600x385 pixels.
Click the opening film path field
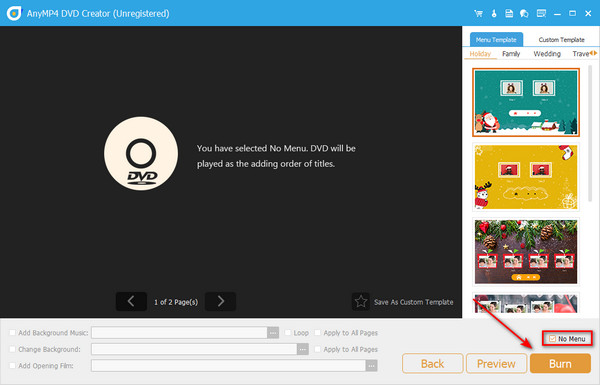228,366
